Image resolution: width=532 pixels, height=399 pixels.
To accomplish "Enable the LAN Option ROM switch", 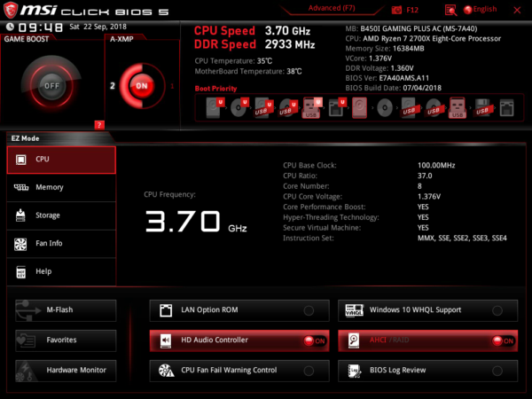I will coord(309,310).
